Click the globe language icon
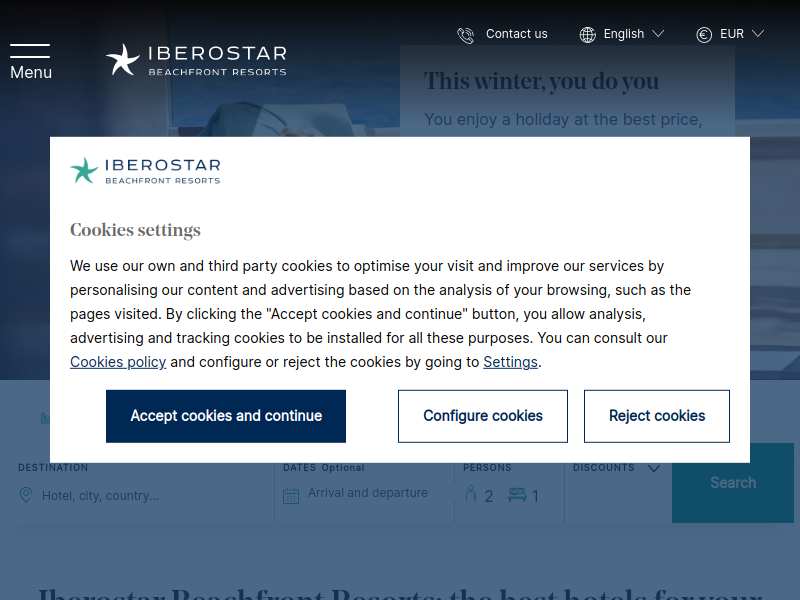 587,35
